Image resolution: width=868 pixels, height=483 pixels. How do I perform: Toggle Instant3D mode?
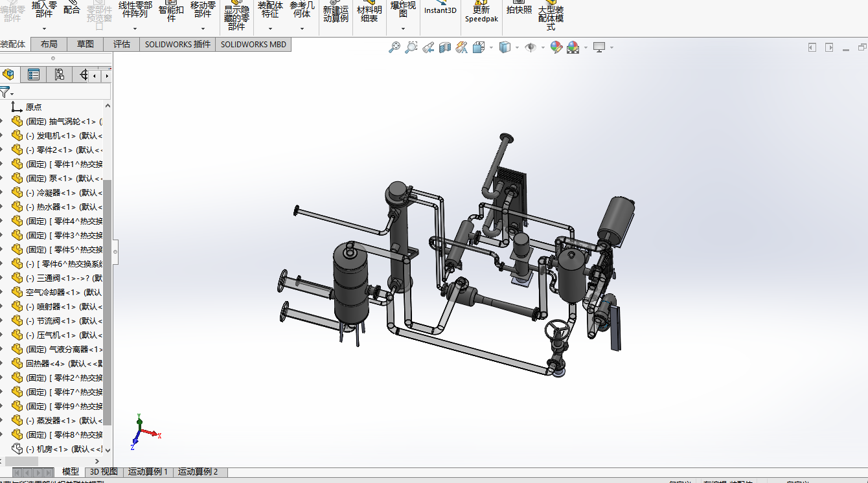pyautogui.click(x=440, y=10)
